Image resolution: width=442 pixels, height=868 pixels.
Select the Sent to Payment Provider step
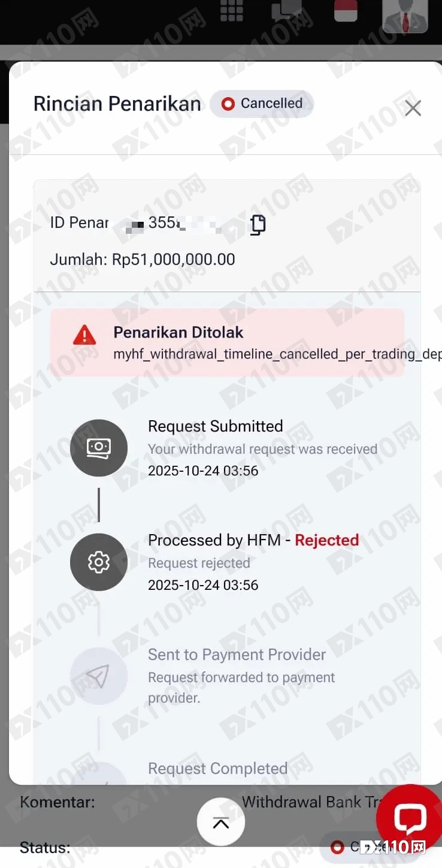pyautogui.click(x=237, y=655)
